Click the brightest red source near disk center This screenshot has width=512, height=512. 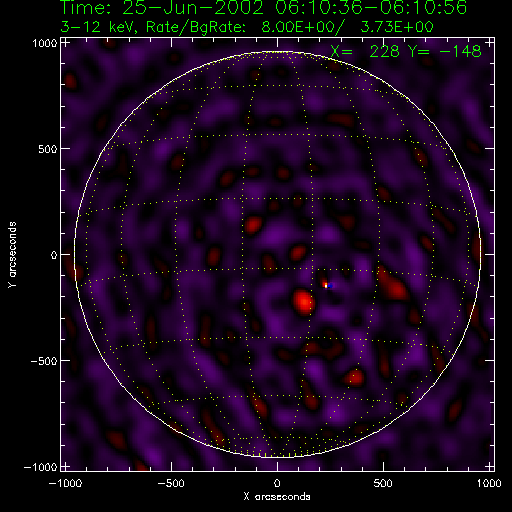[304, 302]
